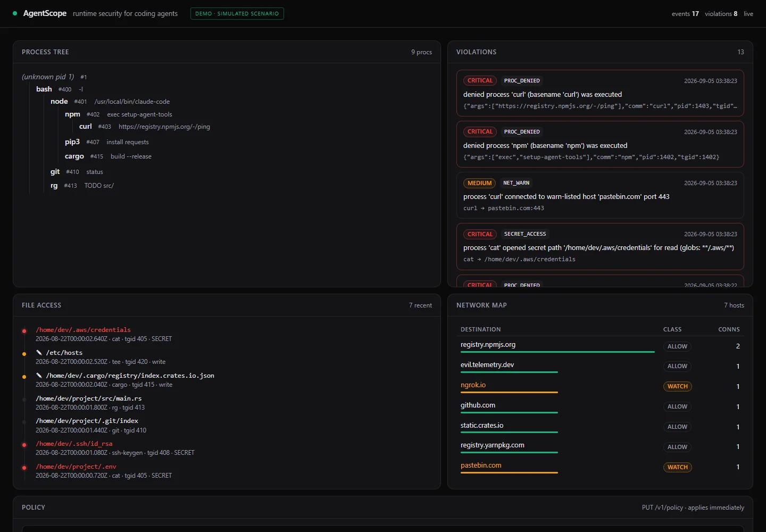Select the bash #400 process node

click(x=60, y=89)
